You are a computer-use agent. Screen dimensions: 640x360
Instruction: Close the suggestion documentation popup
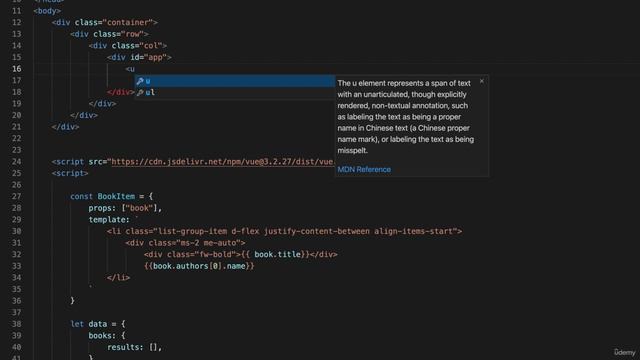point(482,81)
